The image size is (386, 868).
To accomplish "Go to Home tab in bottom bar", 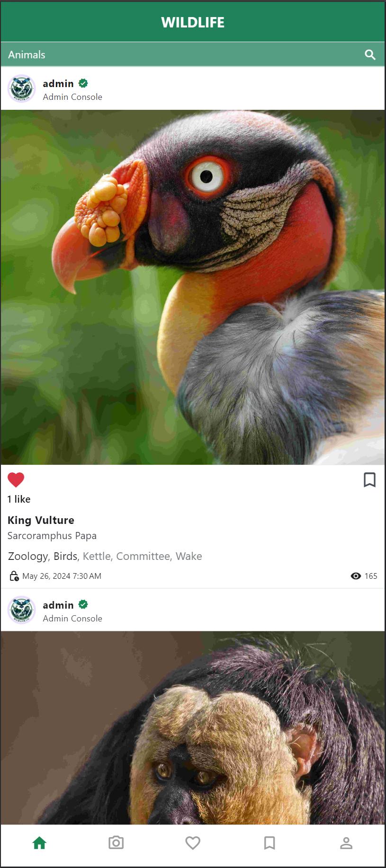I will pyautogui.click(x=39, y=843).
